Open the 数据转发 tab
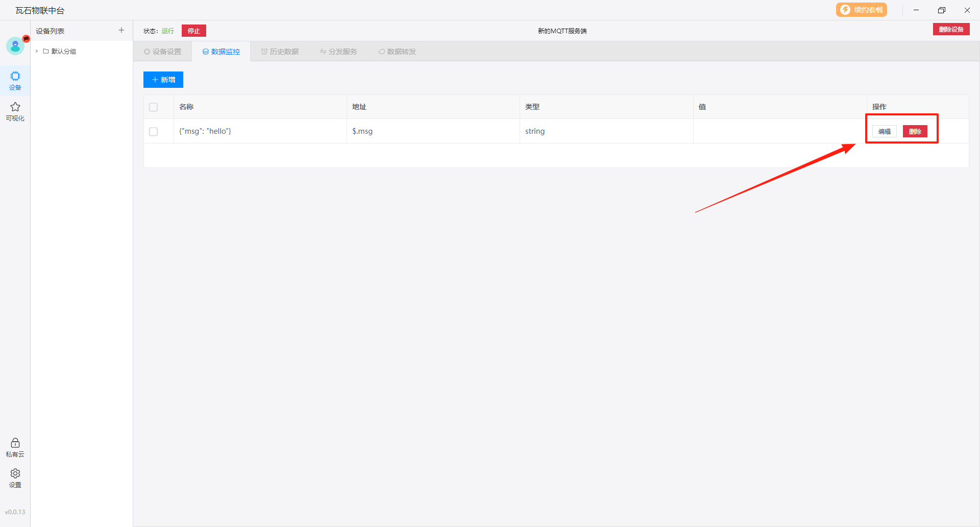 (397, 52)
